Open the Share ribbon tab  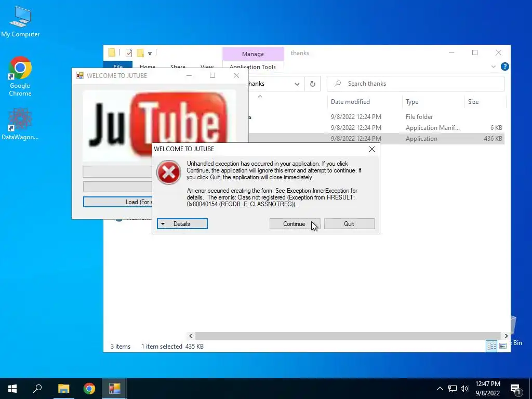(x=178, y=67)
